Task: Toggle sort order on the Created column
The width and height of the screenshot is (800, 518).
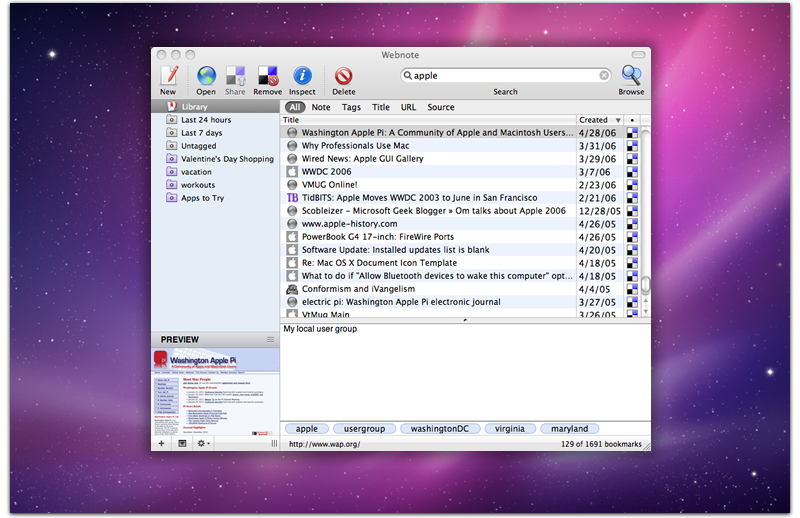Action: (600, 120)
